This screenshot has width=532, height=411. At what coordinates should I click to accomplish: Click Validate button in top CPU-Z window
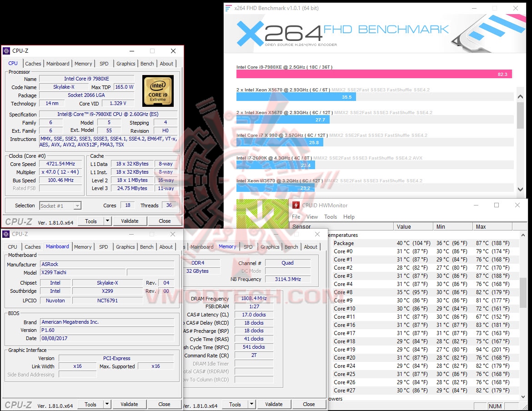[130, 221]
